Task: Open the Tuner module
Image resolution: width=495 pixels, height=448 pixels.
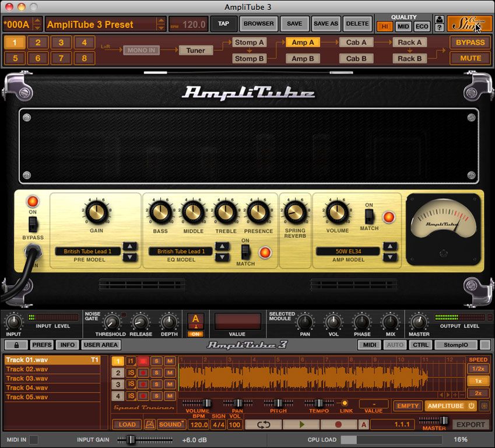Action: (196, 50)
